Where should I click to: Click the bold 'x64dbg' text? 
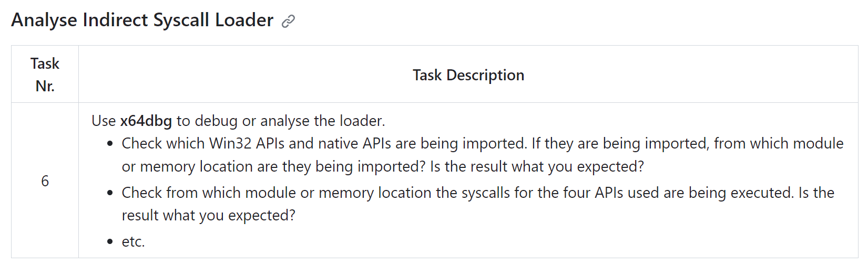click(x=146, y=121)
